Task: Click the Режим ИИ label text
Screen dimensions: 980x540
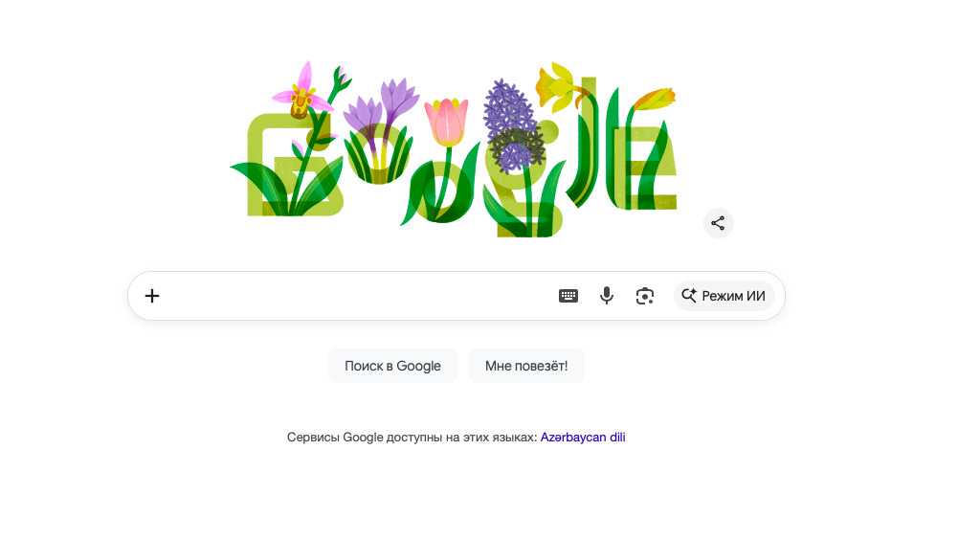Action: click(x=733, y=296)
